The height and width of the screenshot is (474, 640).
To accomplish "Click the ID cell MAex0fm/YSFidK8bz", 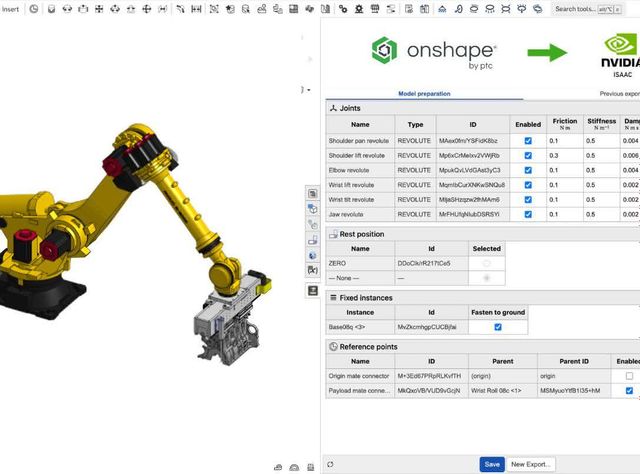I will click(x=473, y=141).
